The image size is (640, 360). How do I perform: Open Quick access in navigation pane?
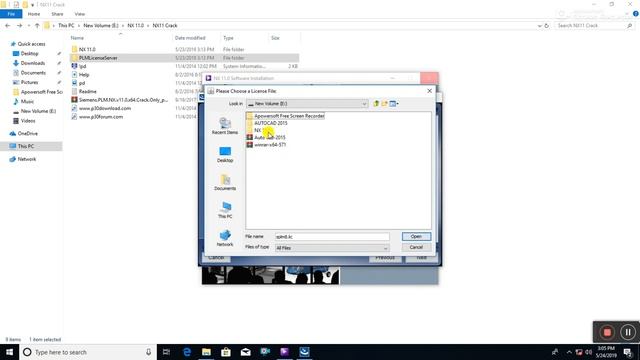tap(28, 44)
